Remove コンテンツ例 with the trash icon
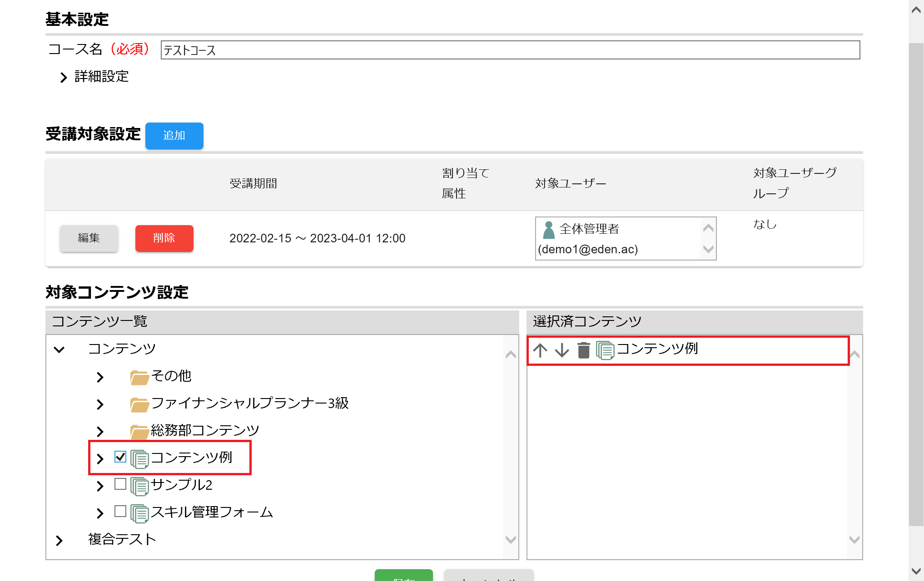The height and width of the screenshot is (581, 924). pos(584,350)
